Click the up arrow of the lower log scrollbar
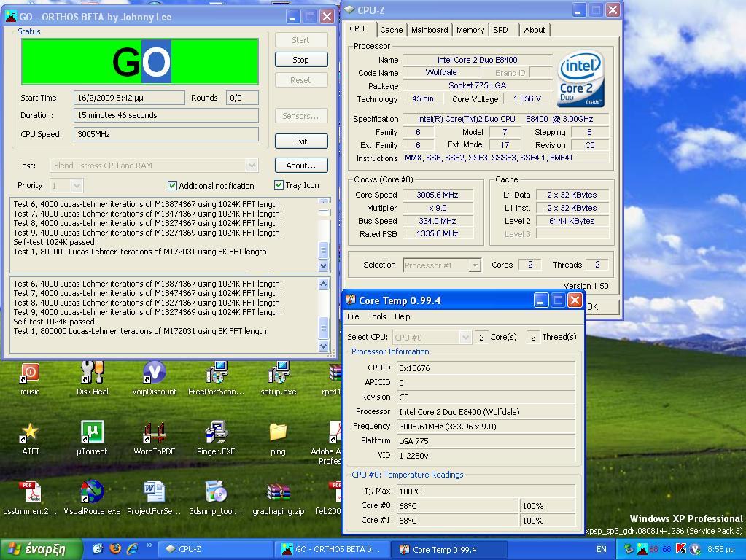The width and height of the screenshot is (746, 560). [x=324, y=284]
